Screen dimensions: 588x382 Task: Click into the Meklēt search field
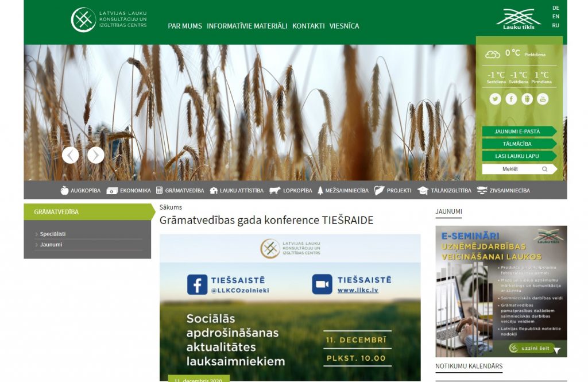(x=510, y=169)
